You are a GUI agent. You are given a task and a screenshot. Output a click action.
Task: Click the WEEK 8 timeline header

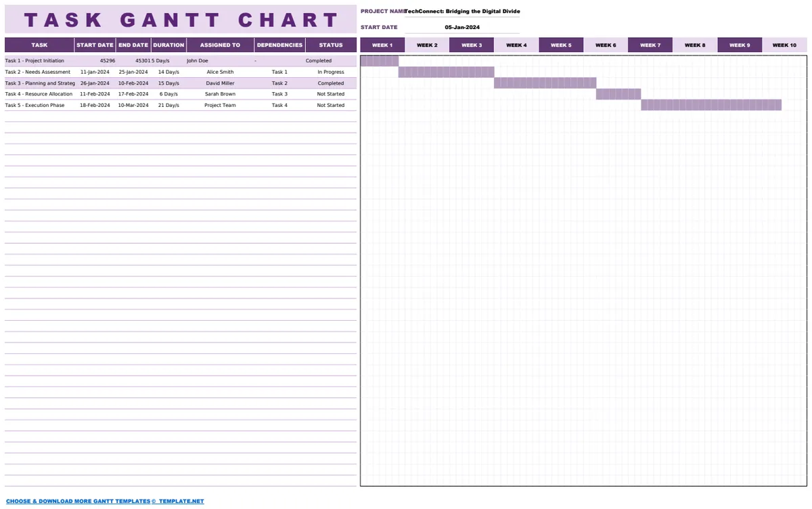pyautogui.click(x=695, y=45)
